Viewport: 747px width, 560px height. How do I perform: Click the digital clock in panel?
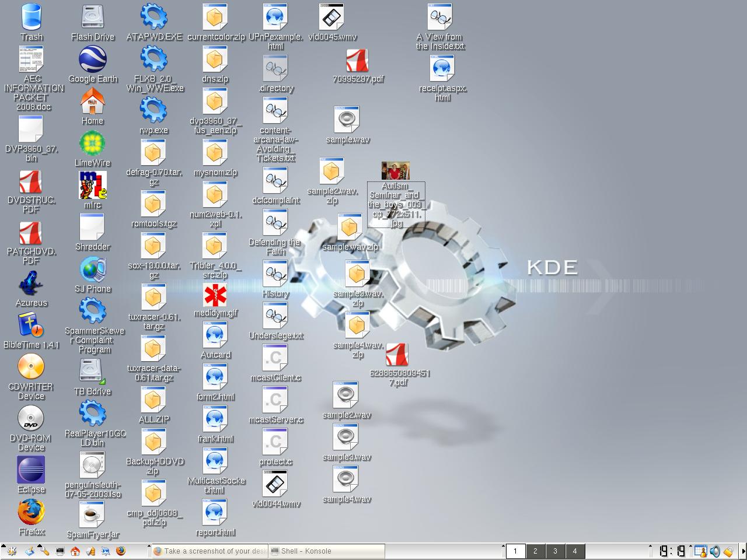(x=672, y=551)
